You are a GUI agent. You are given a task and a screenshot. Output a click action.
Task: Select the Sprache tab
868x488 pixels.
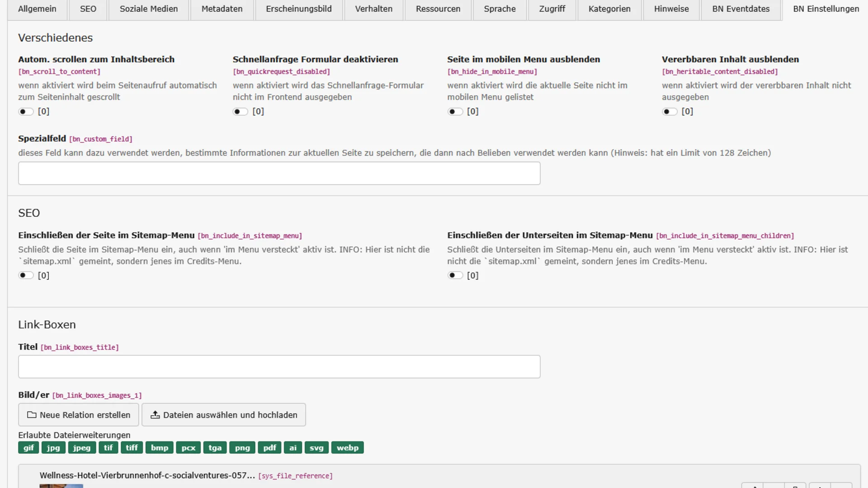click(500, 9)
